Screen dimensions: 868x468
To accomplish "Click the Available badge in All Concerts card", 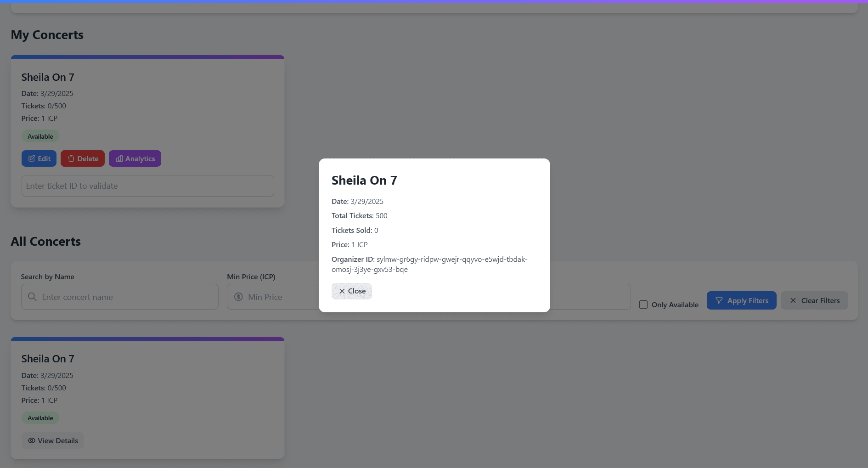I will tap(40, 418).
